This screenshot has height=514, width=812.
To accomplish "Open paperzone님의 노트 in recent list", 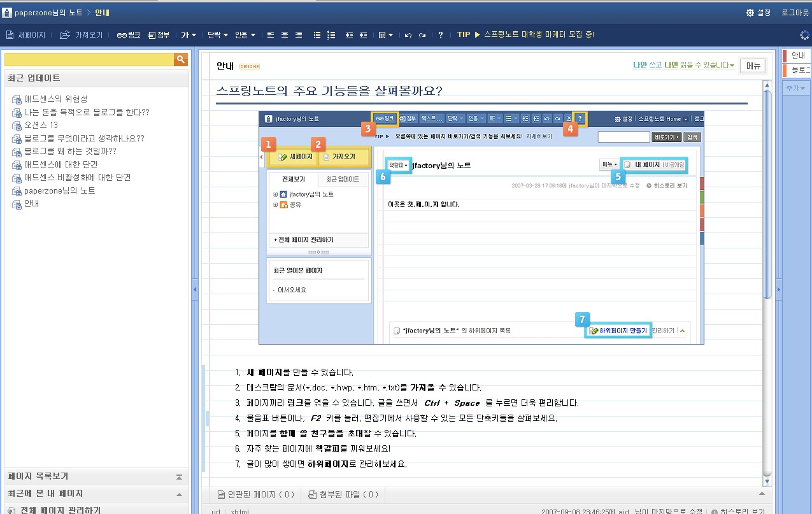I will (x=59, y=190).
